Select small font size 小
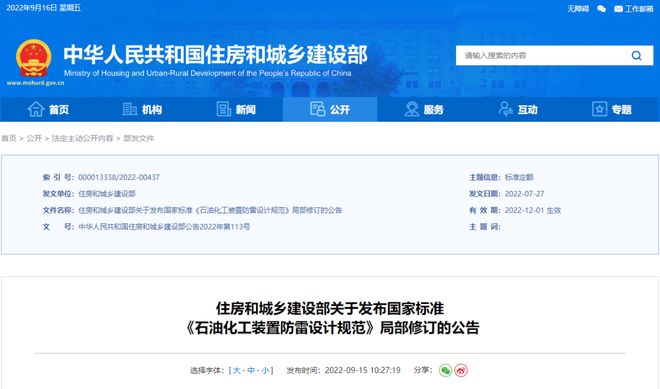Screen dimensions: 660x389 coord(265,370)
